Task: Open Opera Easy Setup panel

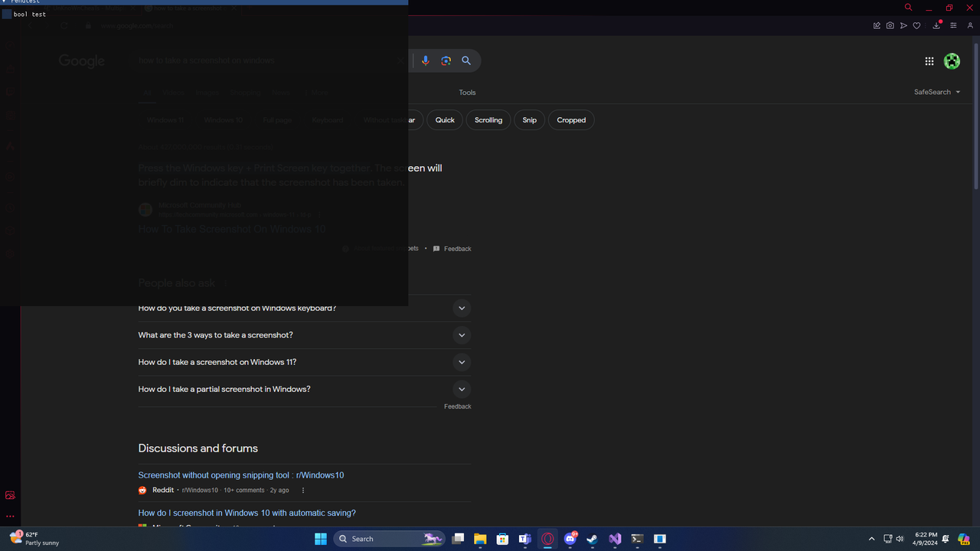Action: (953, 25)
